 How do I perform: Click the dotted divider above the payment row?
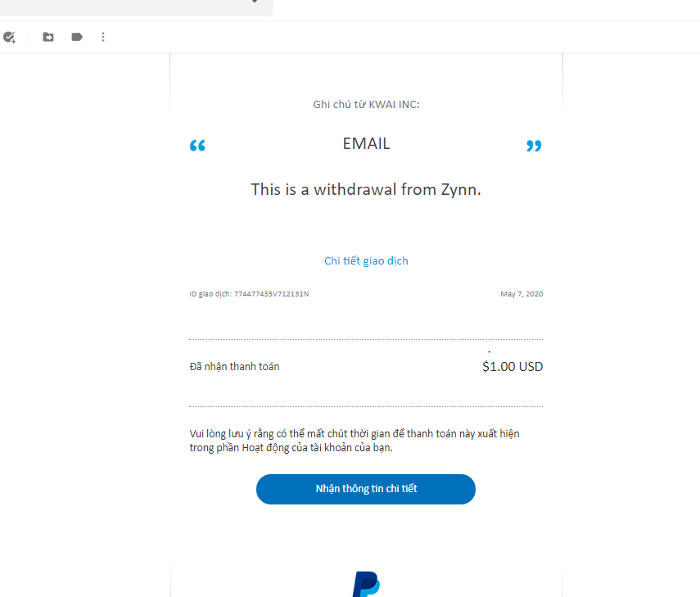pyautogui.click(x=365, y=339)
